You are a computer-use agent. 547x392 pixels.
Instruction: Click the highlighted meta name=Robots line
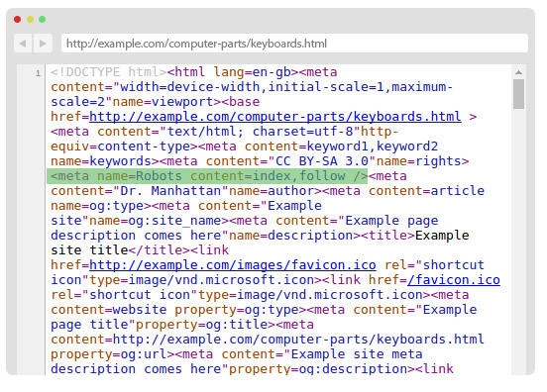pos(207,176)
